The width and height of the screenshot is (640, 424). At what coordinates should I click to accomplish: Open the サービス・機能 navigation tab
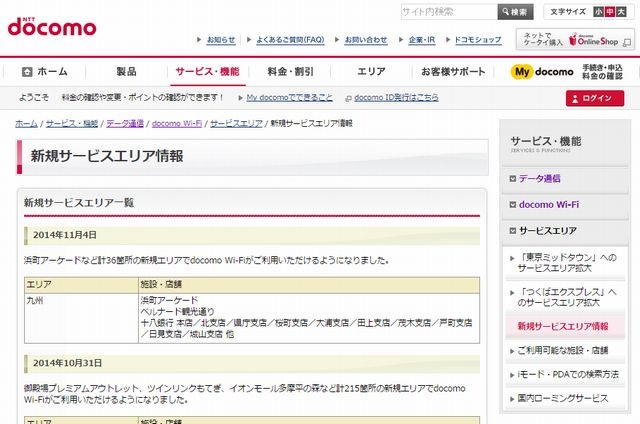pyautogui.click(x=207, y=72)
